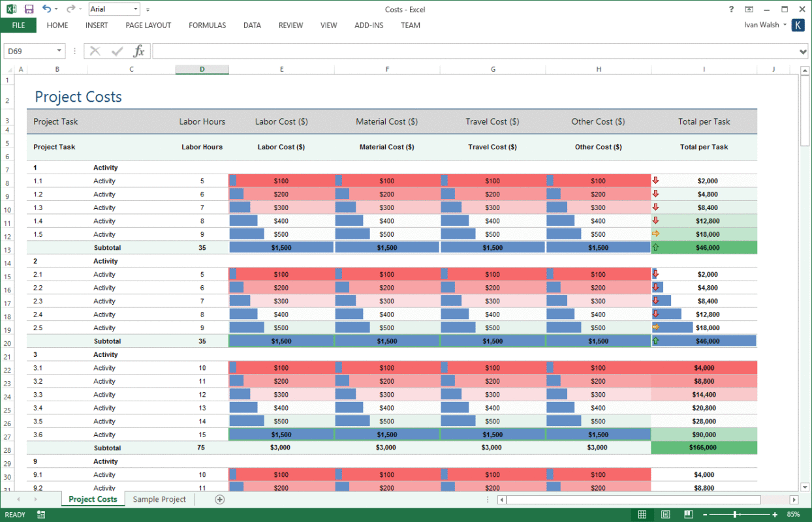812x522 pixels.
Task: Add a new worksheet with the plus button
Action: 219,499
